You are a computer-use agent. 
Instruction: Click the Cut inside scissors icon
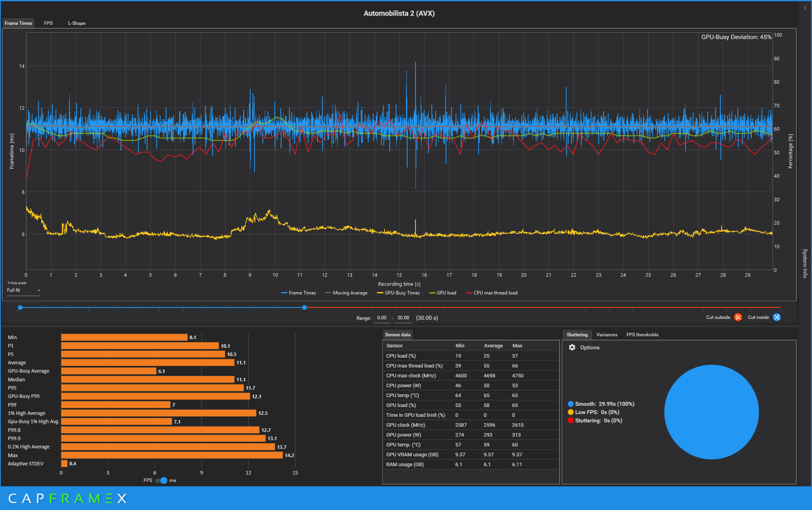pyautogui.click(x=776, y=317)
